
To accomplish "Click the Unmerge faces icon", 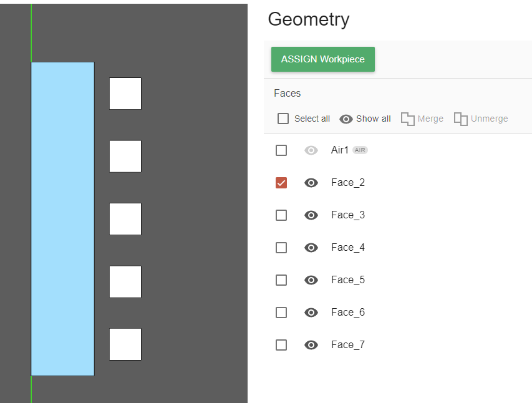I will pyautogui.click(x=461, y=119).
